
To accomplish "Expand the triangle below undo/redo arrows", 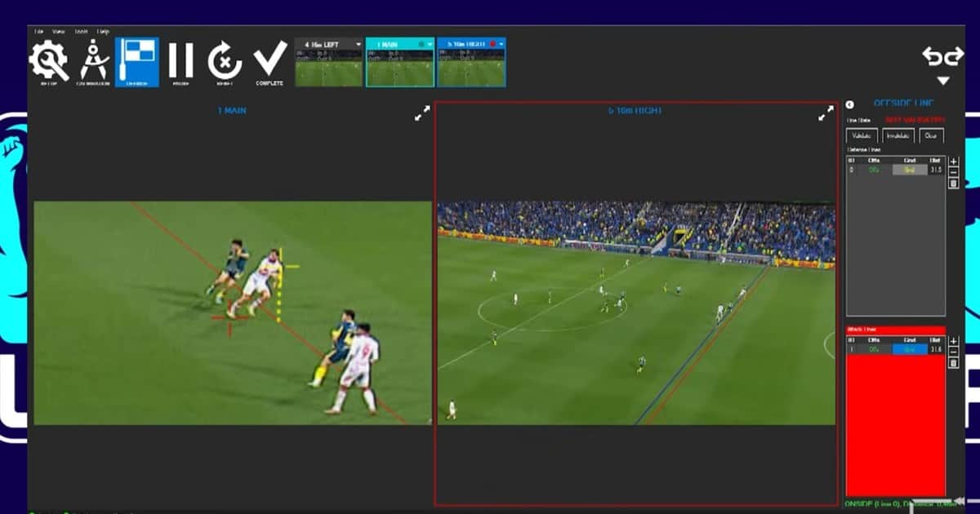I will [943, 81].
